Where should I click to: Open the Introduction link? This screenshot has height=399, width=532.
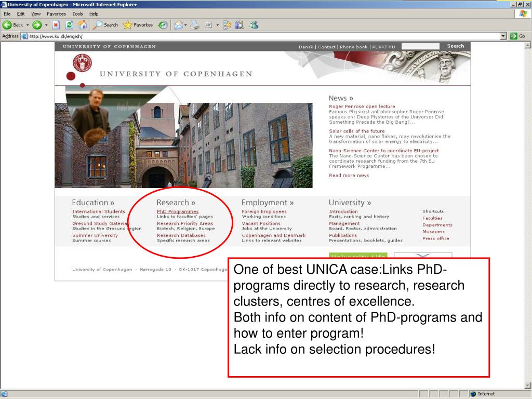(343, 211)
